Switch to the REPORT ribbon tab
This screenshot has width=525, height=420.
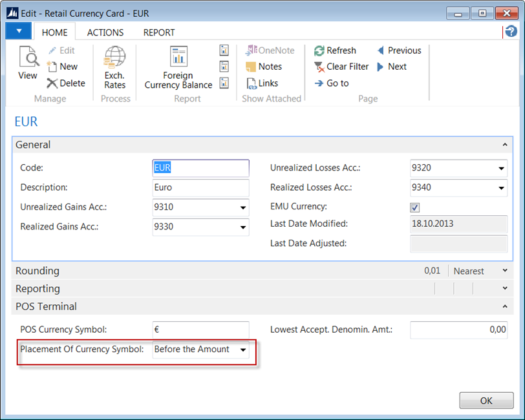(x=159, y=32)
